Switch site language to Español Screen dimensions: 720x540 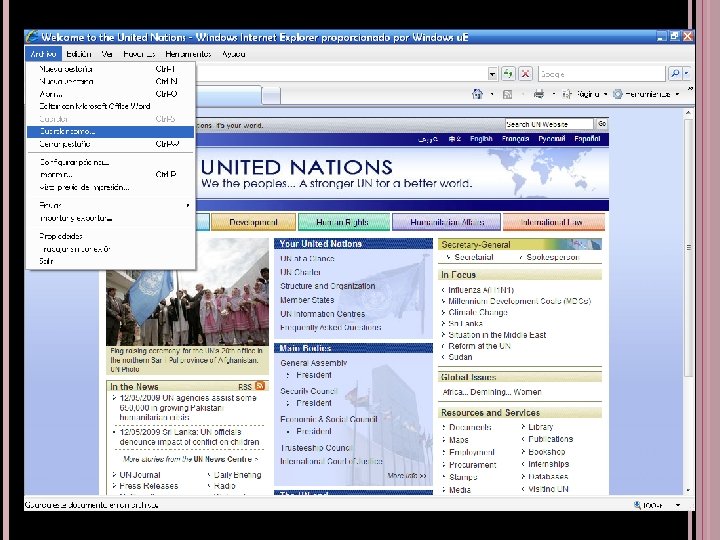coord(587,139)
